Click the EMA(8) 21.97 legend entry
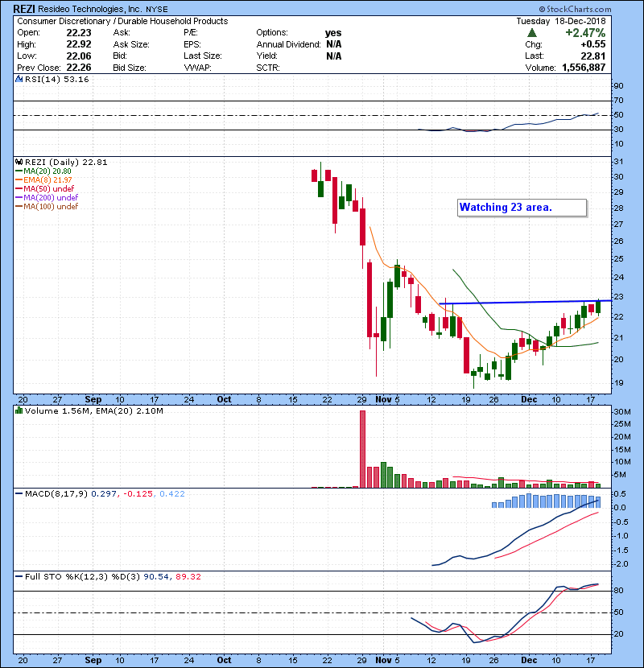The image size is (644, 668). coord(43,179)
